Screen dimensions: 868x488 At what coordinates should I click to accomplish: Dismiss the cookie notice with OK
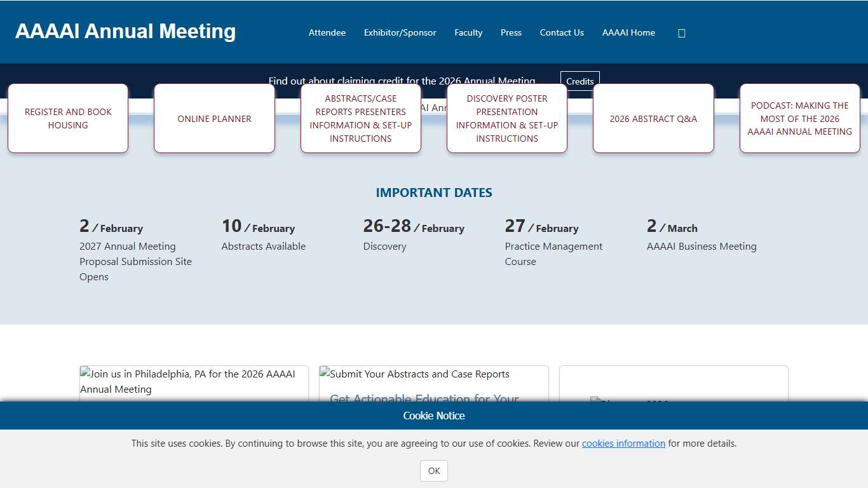434,471
